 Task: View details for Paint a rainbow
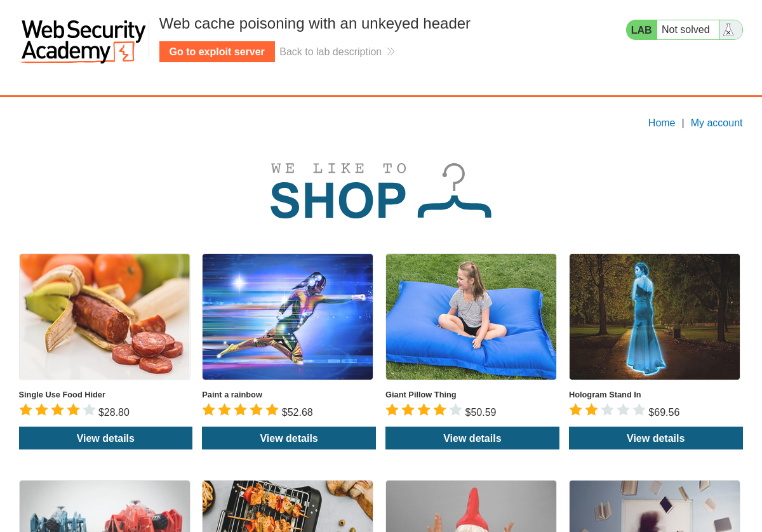289,438
